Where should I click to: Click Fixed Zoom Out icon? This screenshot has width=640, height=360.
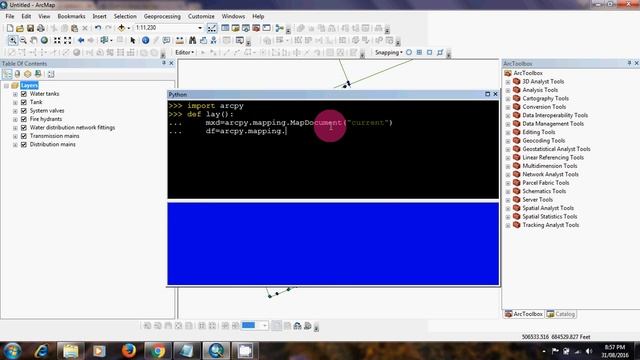coord(68,40)
